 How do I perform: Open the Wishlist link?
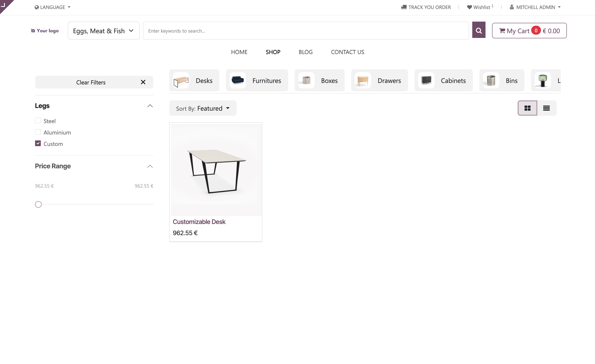[480, 7]
